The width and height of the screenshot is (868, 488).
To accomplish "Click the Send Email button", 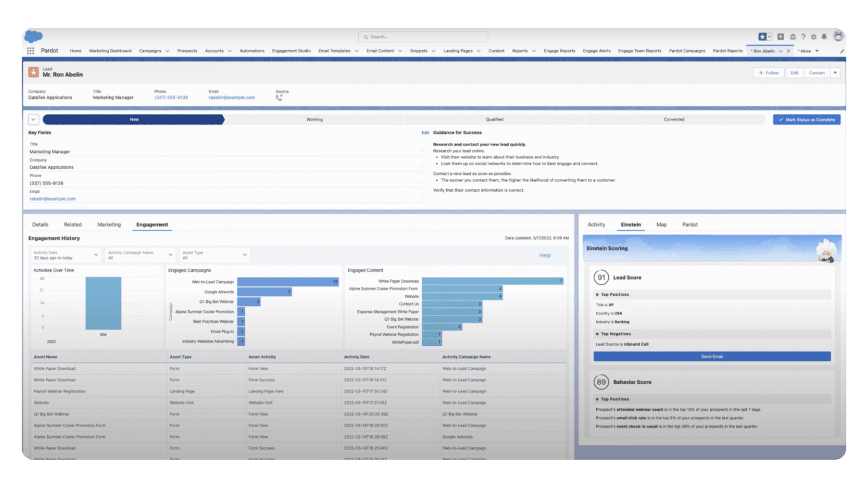I will [x=712, y=357].
